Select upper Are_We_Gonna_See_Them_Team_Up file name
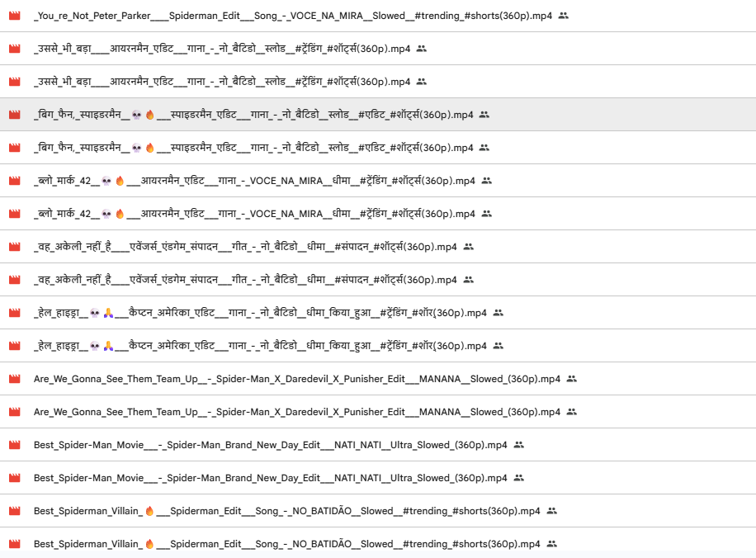756x558 pixels. pos(297,379)
